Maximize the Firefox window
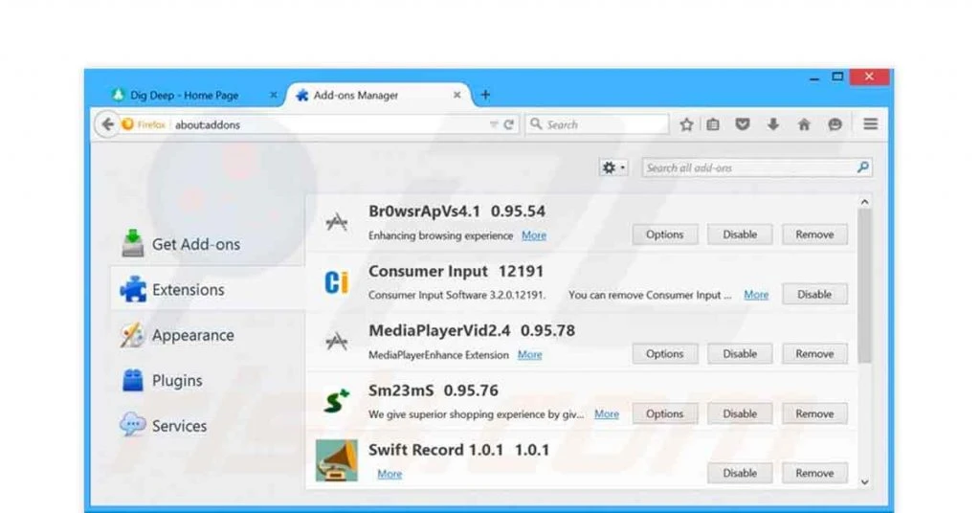Viewport: 980px width, 513px height. [x=837, y=77]
